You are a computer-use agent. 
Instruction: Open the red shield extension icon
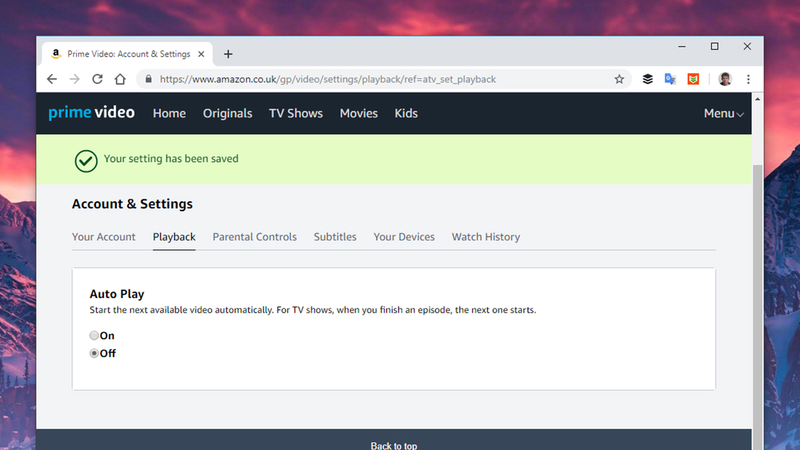coord(693,79)
